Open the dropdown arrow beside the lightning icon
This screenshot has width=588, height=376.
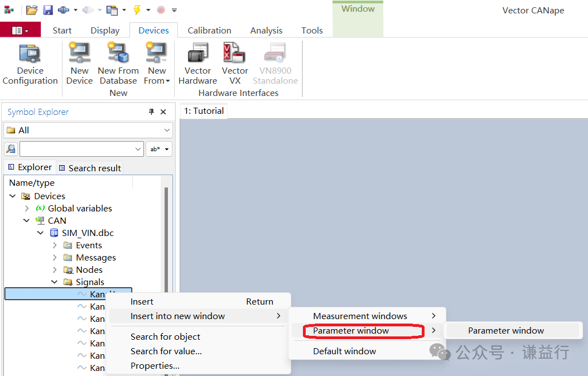click(148, 10)
